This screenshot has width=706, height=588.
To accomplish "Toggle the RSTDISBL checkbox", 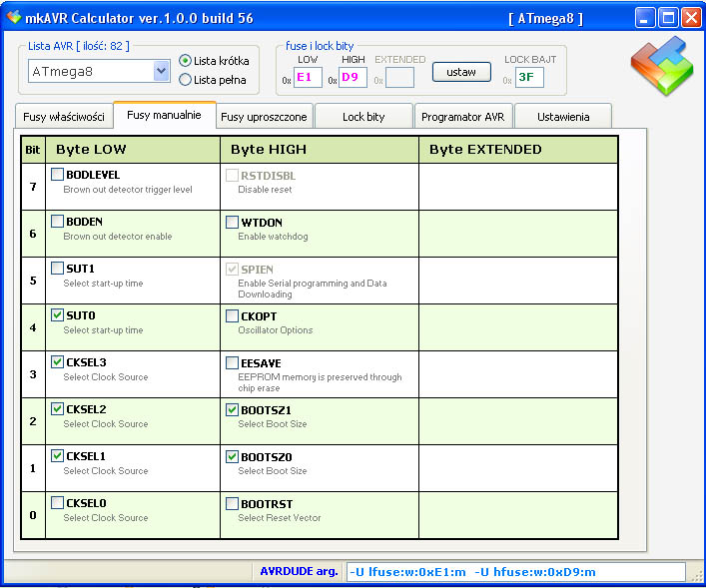I will 232,175.
